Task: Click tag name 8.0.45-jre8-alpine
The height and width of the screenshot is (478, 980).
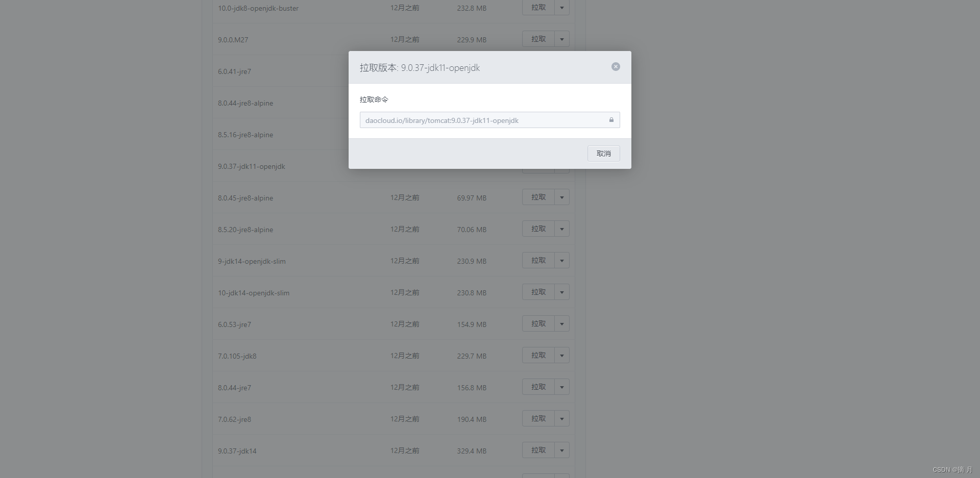Action: (x=246, y=198)
